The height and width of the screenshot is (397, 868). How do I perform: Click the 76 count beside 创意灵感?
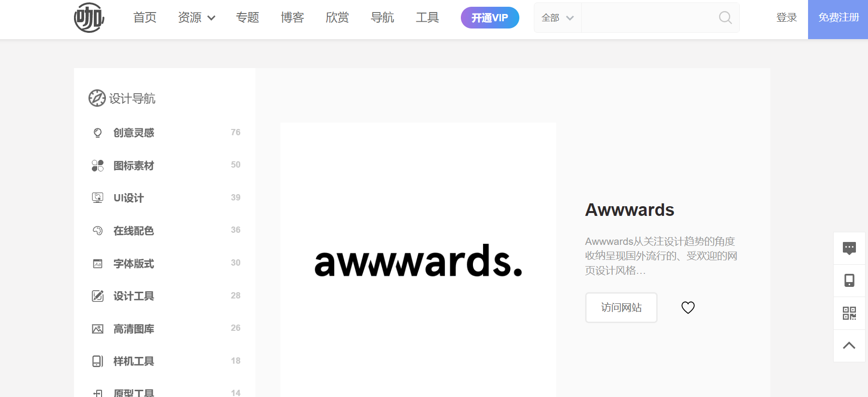(x=235, y=132)
